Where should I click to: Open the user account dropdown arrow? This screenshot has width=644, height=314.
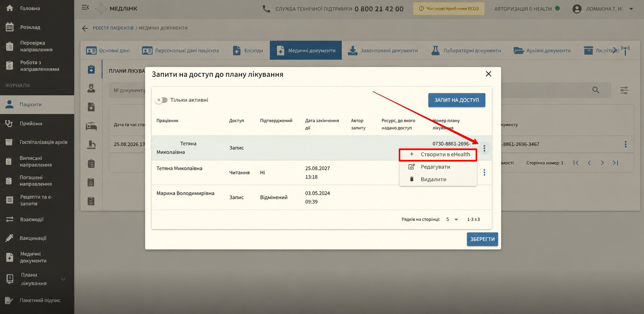631,9
